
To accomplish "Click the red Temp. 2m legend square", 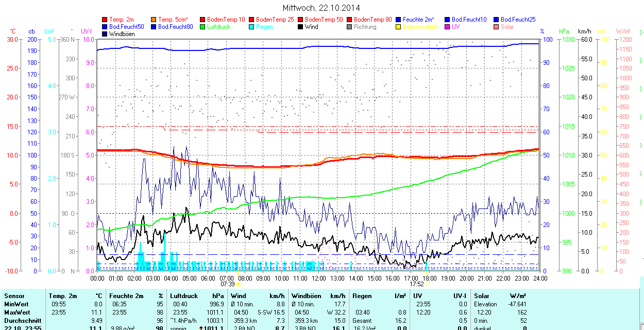I will 105,20.
